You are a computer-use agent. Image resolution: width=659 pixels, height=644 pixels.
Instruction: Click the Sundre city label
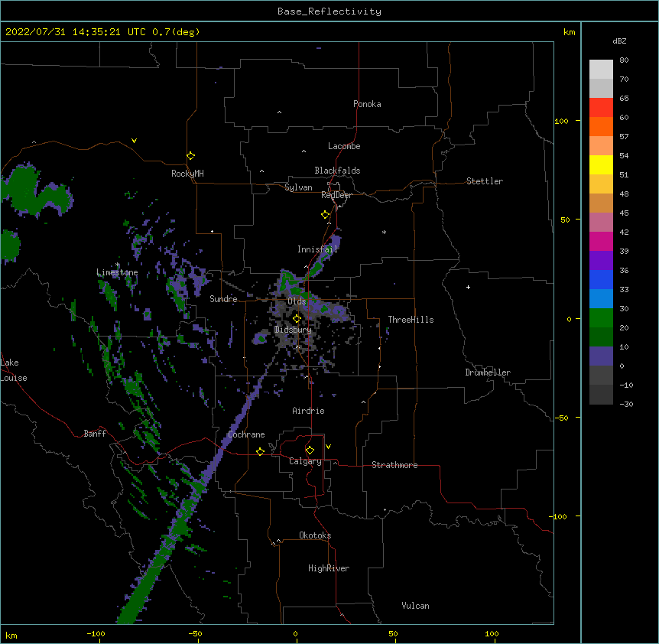click(x=223, y=299)
